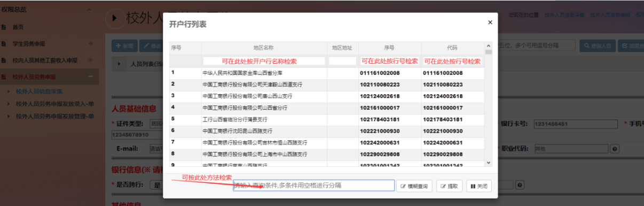
Task: Click the 地区名称 column filter box
Action: pos(264,61)
